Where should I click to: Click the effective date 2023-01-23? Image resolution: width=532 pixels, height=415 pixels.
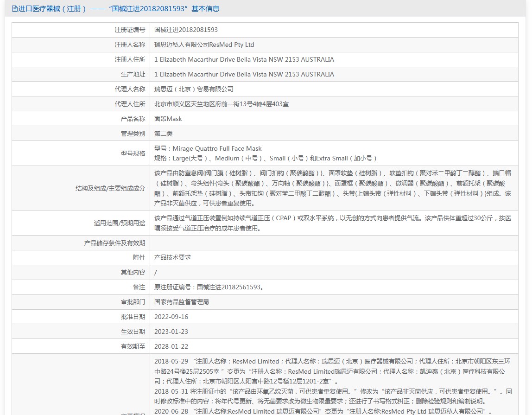pos(171,332)
